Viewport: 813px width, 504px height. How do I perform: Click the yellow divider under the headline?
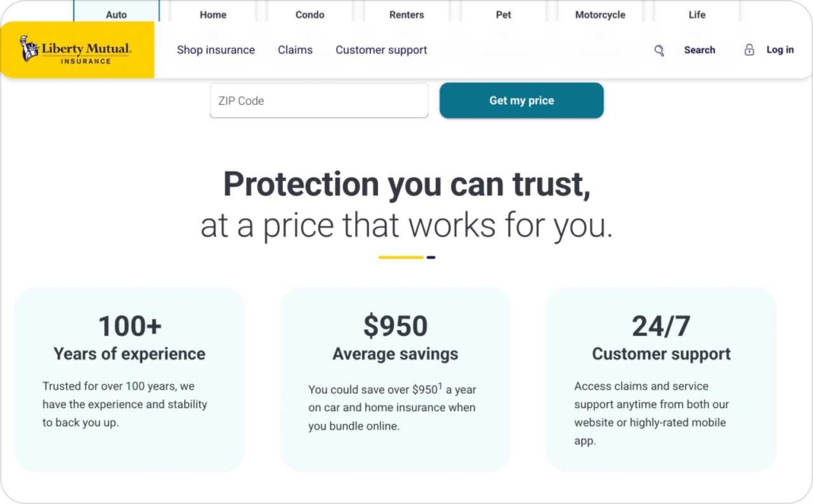pos(401,256)
